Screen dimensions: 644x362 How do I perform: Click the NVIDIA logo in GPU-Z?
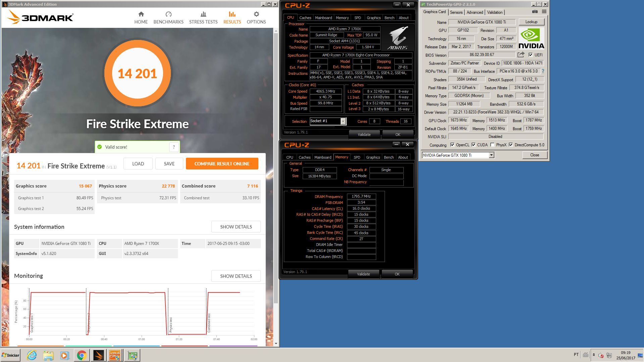pyautogui.click(x=531, y=38)
